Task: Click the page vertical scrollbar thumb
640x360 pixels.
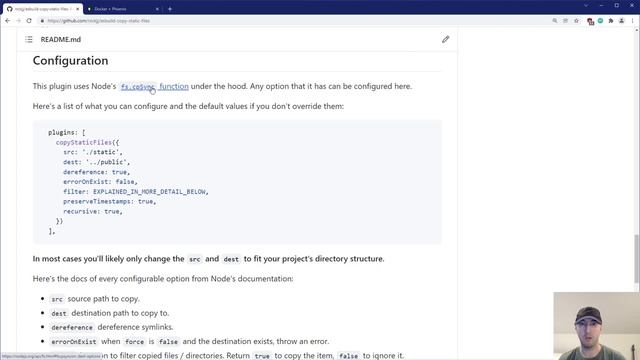Action: pos(637,259)
